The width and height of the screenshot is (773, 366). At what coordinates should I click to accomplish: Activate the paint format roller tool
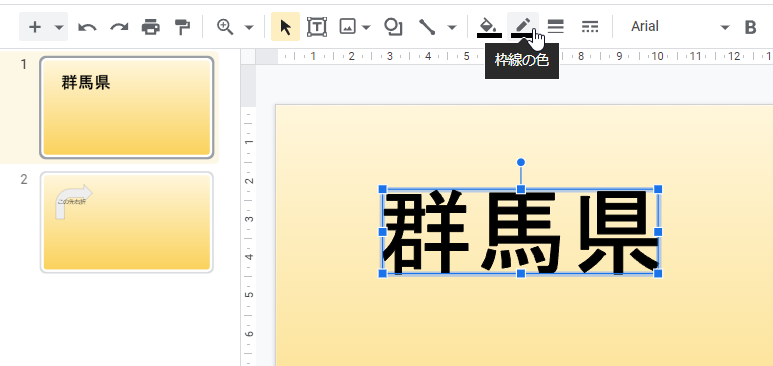point(182,27)
